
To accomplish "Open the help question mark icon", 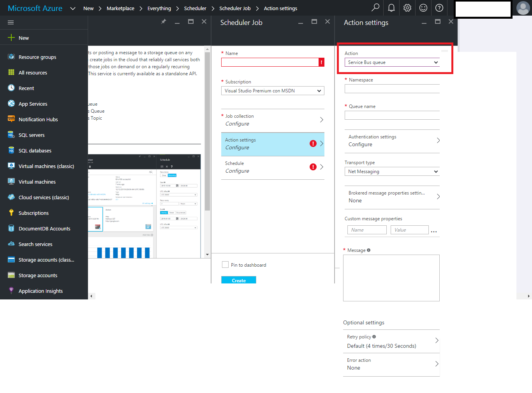I will (439, 8).
